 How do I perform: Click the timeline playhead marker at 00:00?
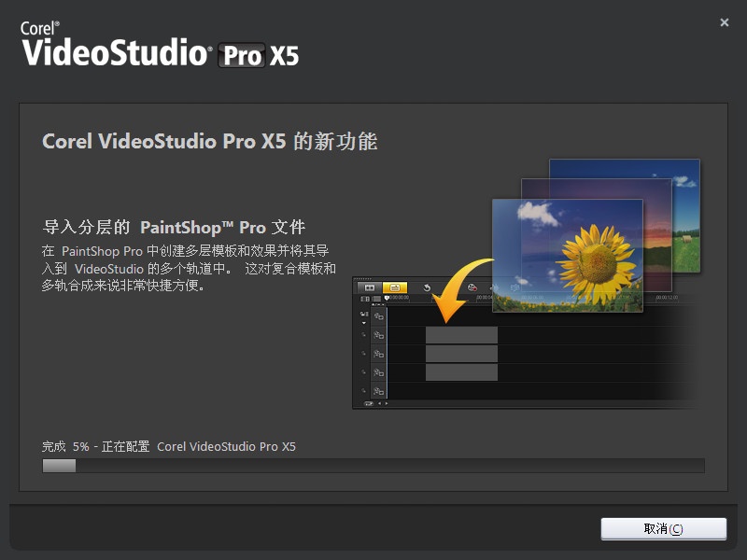click(x=388, y=299)
